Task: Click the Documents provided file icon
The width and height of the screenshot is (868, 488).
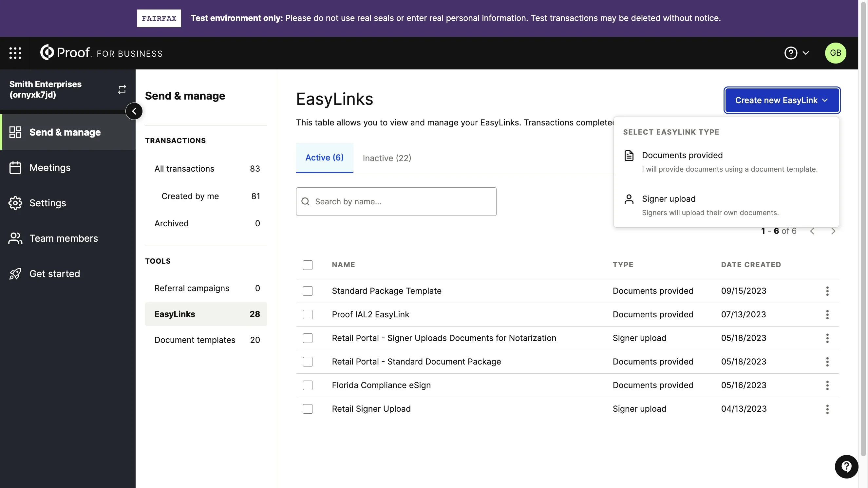Action: click(x=629, y=156)
